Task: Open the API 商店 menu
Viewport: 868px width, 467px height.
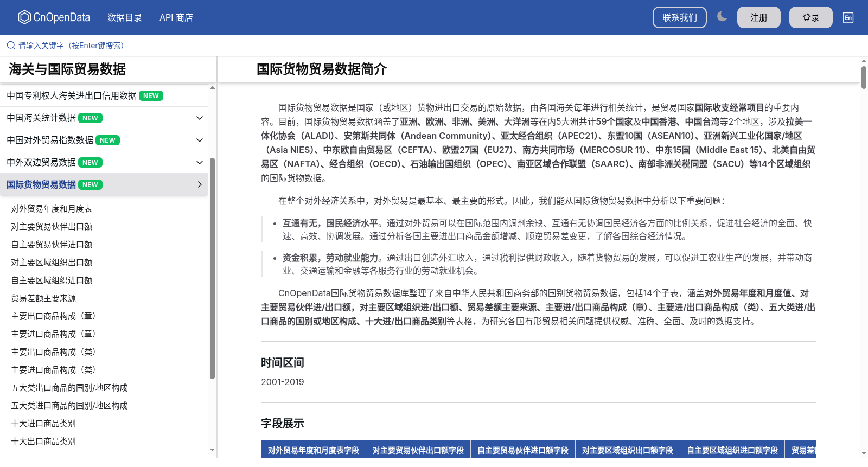Action: (x=176, y=17)
